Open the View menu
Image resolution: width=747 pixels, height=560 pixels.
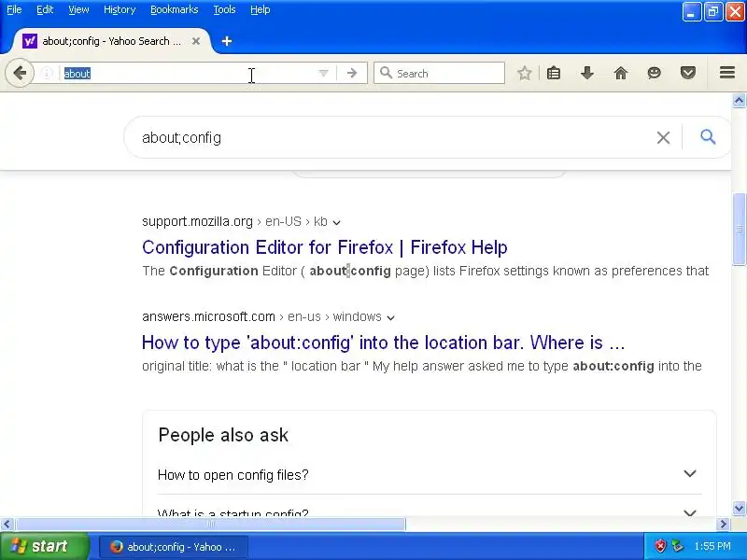click(78, 9)
